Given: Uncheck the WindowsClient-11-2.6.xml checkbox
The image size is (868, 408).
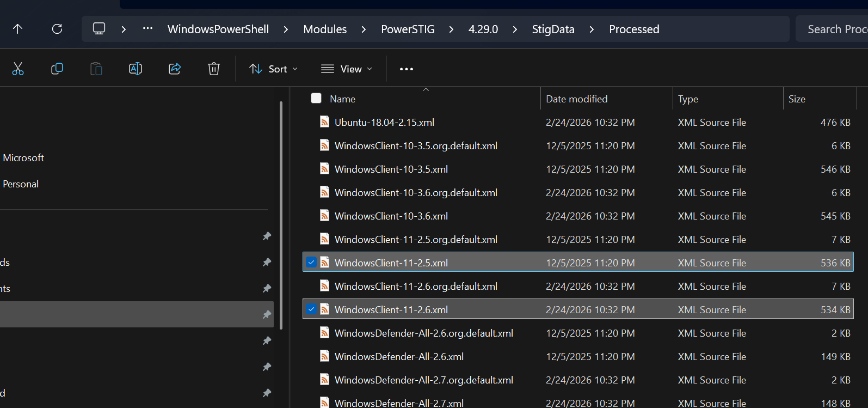Looking at the screenshot, I should (311, 309).
